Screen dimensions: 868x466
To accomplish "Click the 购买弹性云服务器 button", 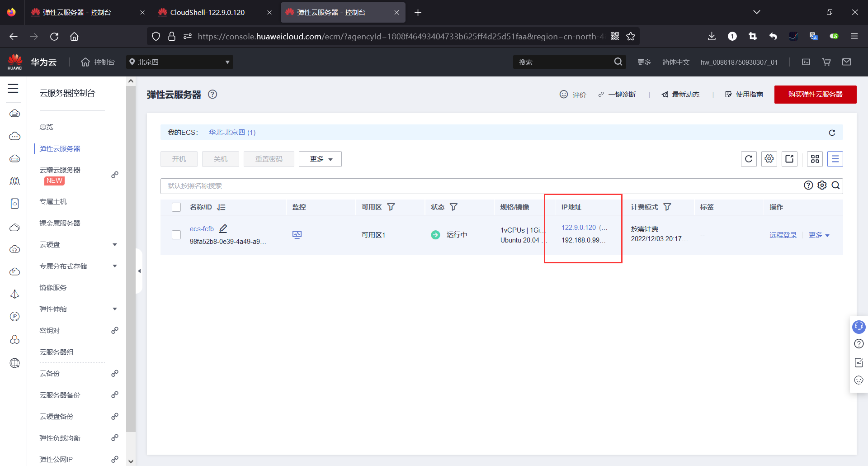I will (815, 95).
